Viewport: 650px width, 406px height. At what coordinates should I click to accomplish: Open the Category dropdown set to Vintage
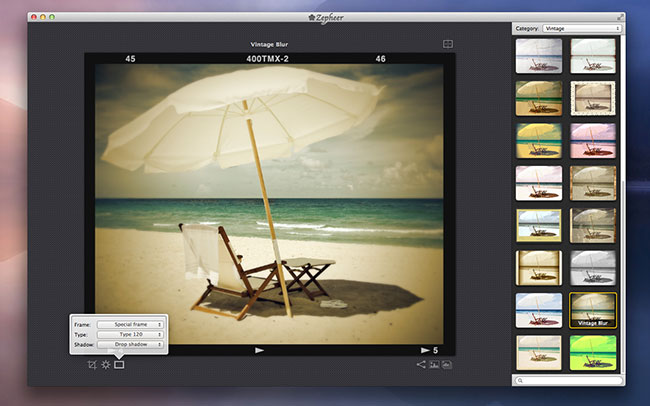coord(582,29)
